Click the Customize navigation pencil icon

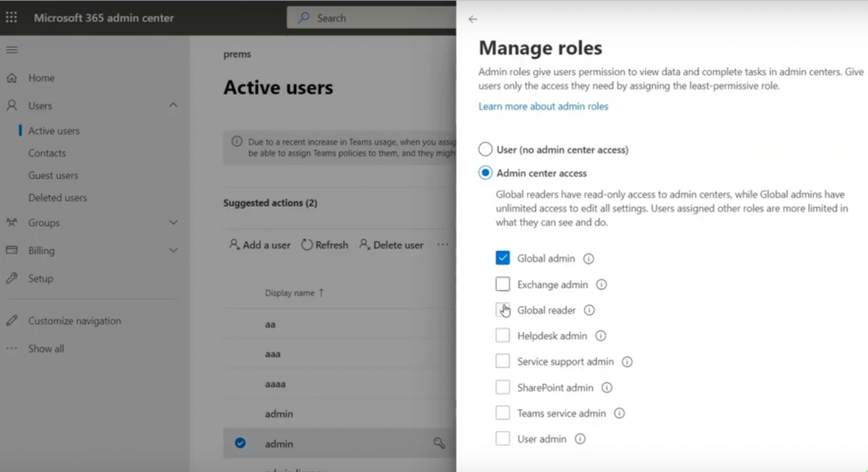[x=12, y=320]
